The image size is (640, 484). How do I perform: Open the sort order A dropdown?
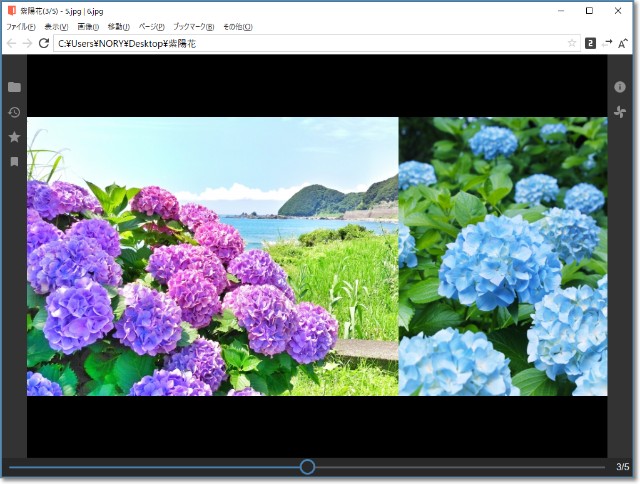click(623, 44)
